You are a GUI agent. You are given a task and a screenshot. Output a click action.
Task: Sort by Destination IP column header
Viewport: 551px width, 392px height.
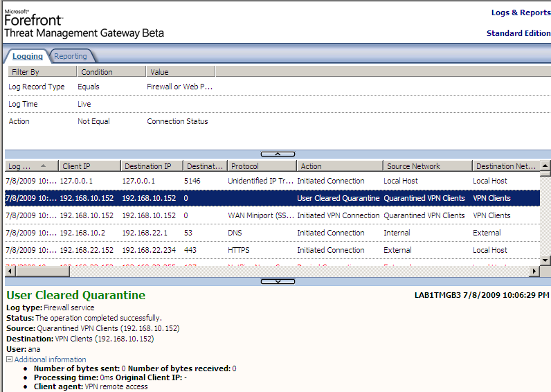coord(152,166)
